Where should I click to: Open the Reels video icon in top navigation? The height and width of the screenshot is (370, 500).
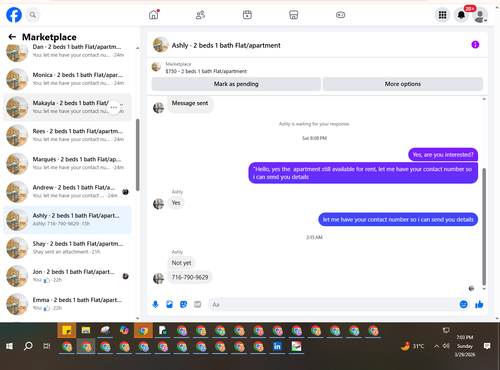[x=247, y=15]
